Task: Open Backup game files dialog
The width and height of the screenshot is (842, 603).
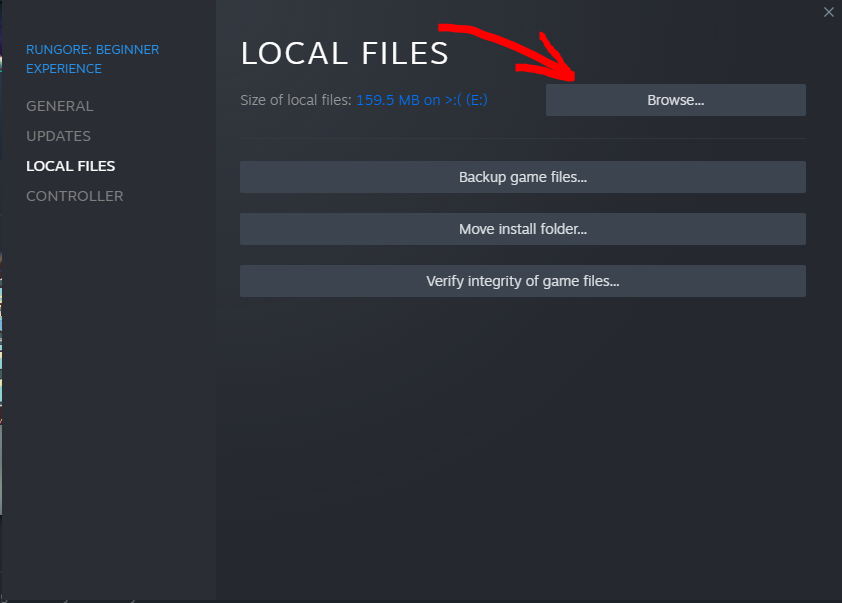Action: (x=522, y=177)
